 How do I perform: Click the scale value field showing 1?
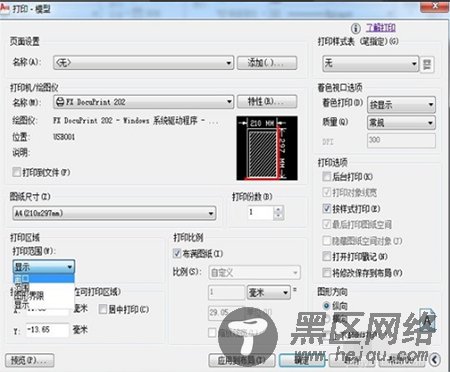click(x=227, y=292)
